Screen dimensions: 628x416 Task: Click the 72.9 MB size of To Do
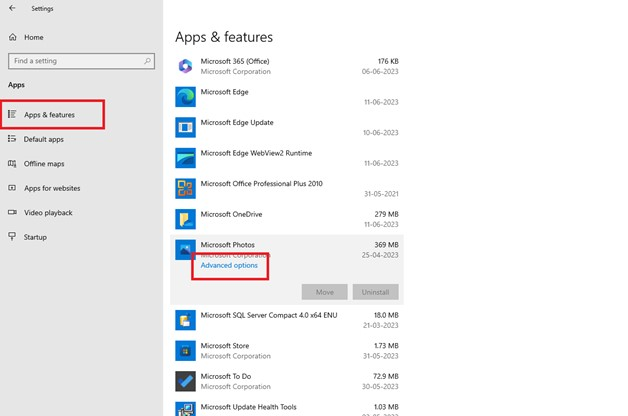(386, 376)
